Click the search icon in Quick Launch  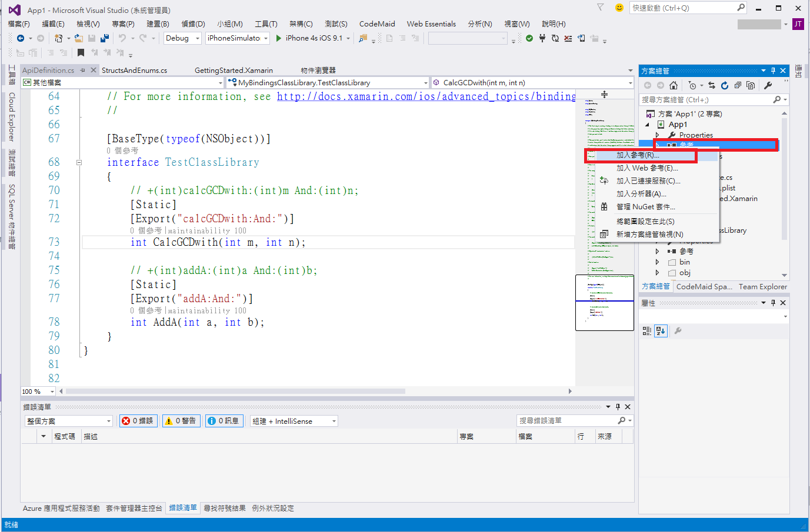pyautogui.click(x=741, y=8)
